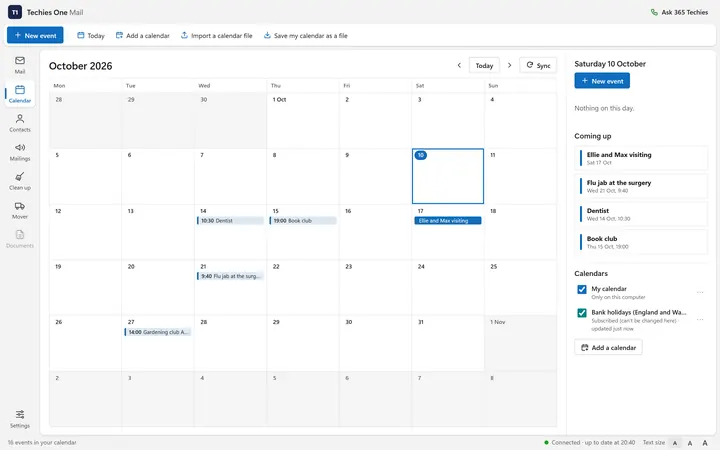
Task: Open the Mail section in sidebar
Action: [x=20, y=65]
